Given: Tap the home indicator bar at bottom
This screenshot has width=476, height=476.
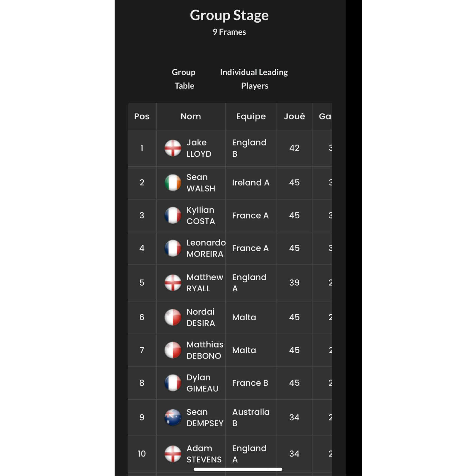Looking at the screenshot, I should 238,469.
